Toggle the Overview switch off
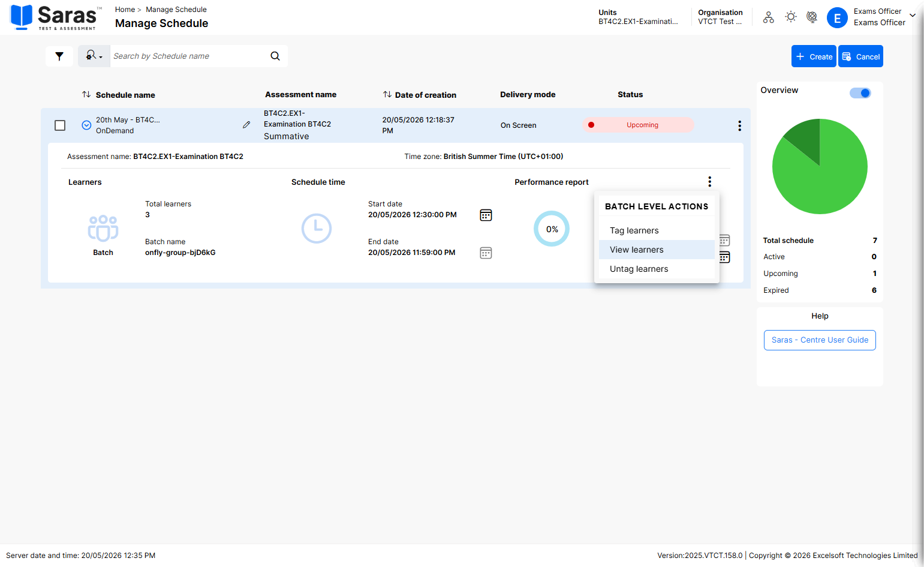Screen dimensions: 924x567 click(x=860, y=93)
